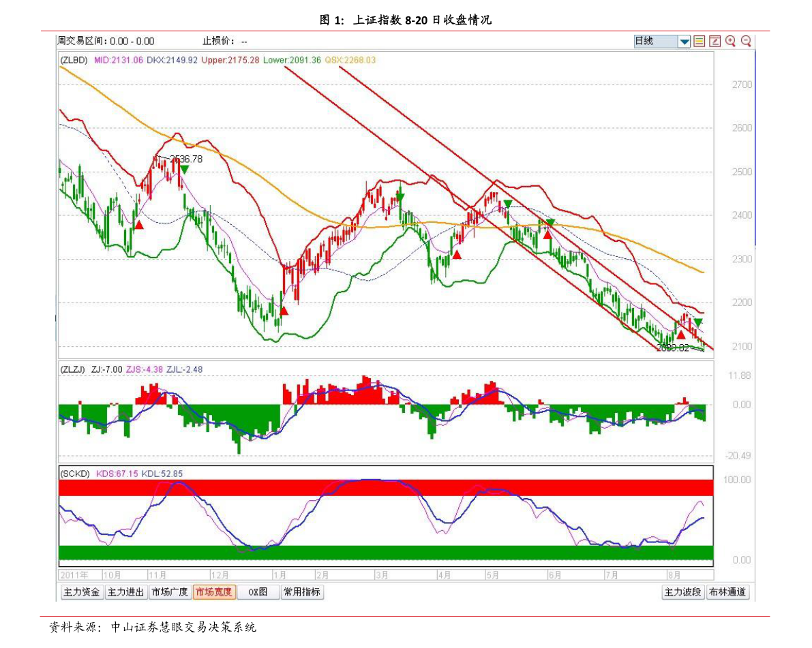
Task: Click the 6月 date axis label
Action: [x=554, y=575]
